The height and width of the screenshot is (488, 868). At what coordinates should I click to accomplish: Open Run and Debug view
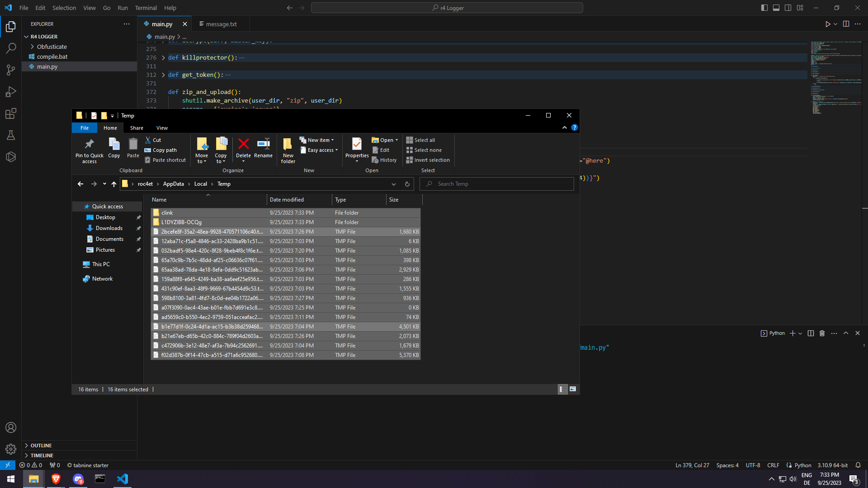(x=11, y=92)
